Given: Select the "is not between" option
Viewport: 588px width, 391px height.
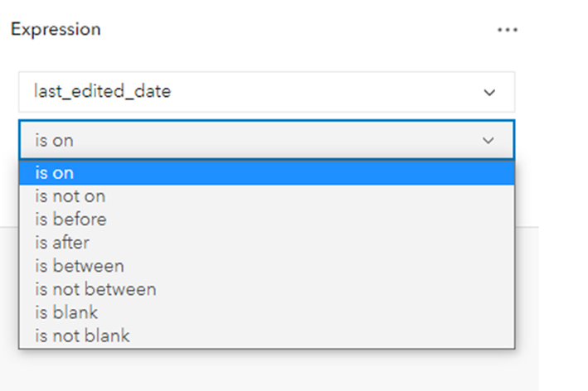Looking at the screenshot, I should coord(95,289).
